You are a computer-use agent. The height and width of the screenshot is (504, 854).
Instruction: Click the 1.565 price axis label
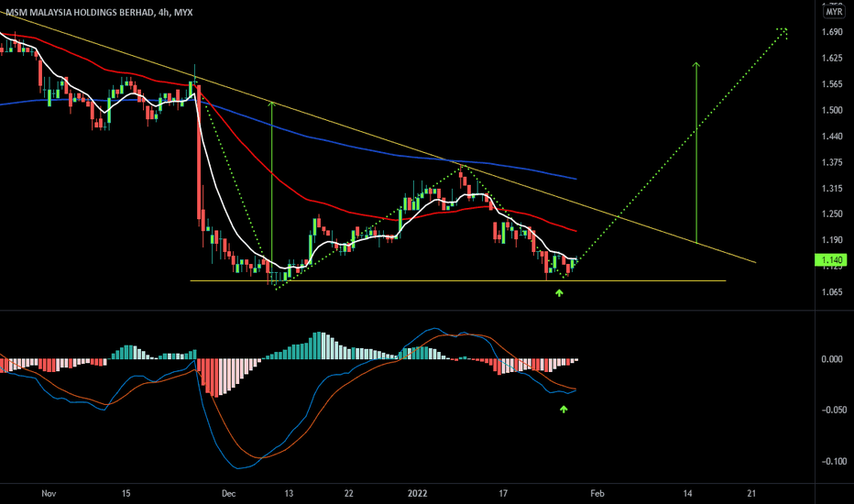(x=832, y=84)
